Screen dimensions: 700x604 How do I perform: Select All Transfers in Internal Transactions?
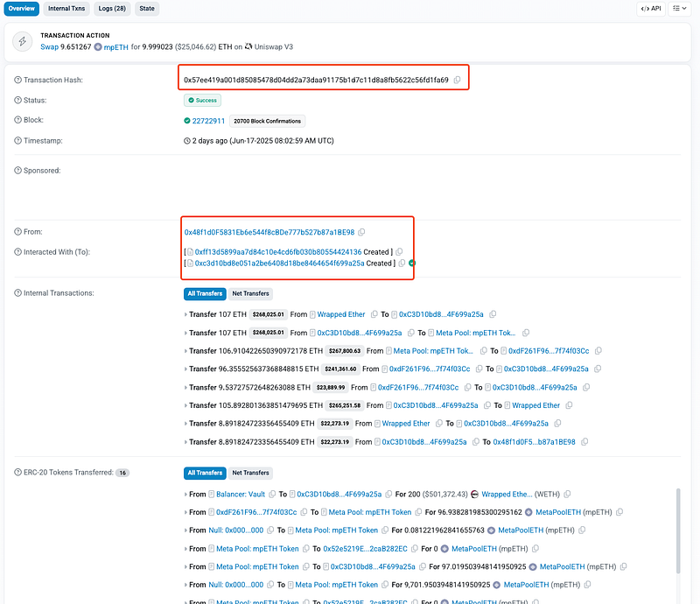tap(204, 293)
